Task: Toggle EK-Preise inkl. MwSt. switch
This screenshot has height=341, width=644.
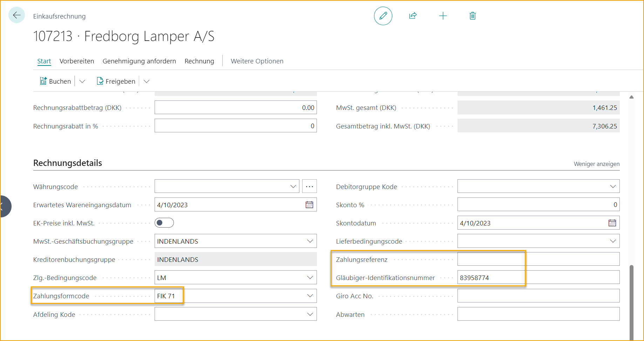Action: click(164, 223)
